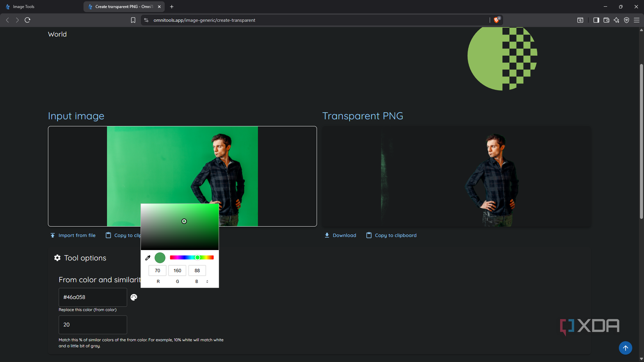Viewport: 644px width, 362px height.
Task: Toggle the browser sidebar panel
Action: click(x=596, y=20)
